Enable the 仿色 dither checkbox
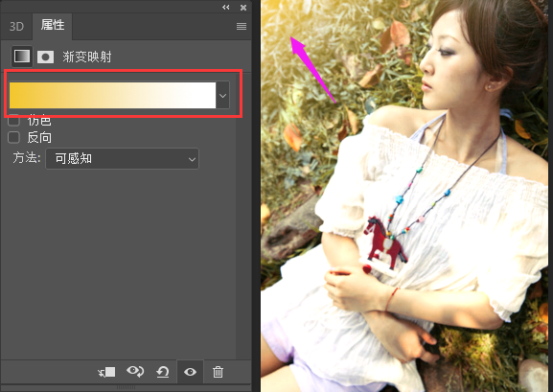553x392 pixels. [x=13, y=121]
